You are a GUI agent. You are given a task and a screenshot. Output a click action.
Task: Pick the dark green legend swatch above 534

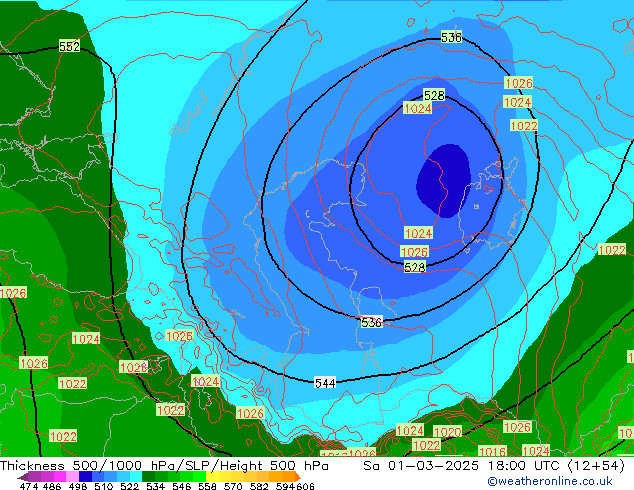click(x=148, y=476)
